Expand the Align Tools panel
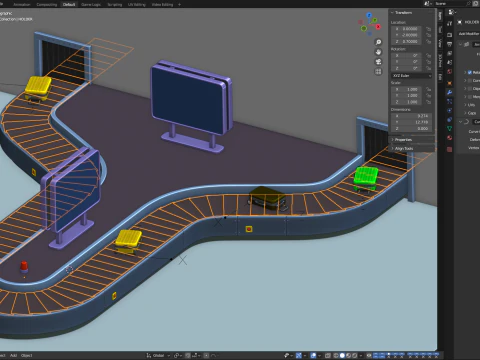Viewport: 480px width, 360px height. (403, 148)
